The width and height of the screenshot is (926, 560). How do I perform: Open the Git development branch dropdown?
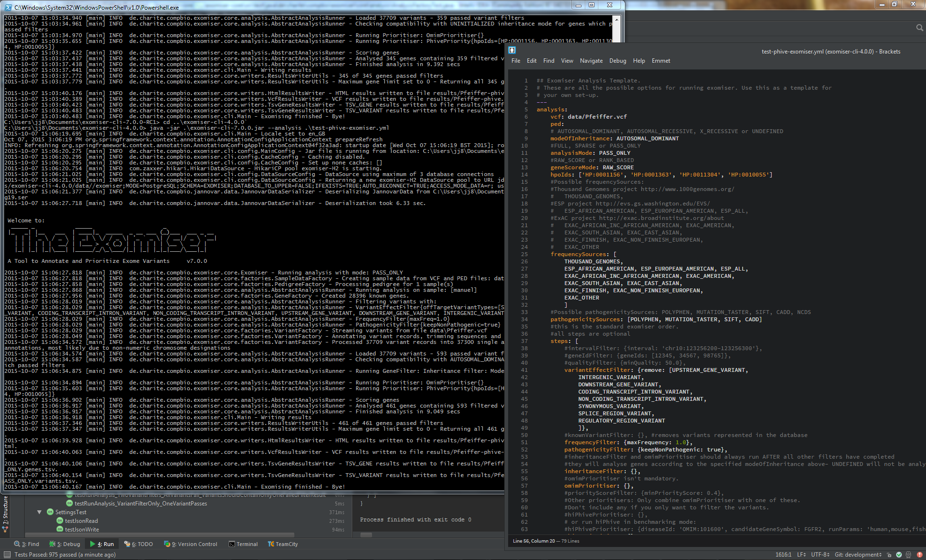click(858, 555)
